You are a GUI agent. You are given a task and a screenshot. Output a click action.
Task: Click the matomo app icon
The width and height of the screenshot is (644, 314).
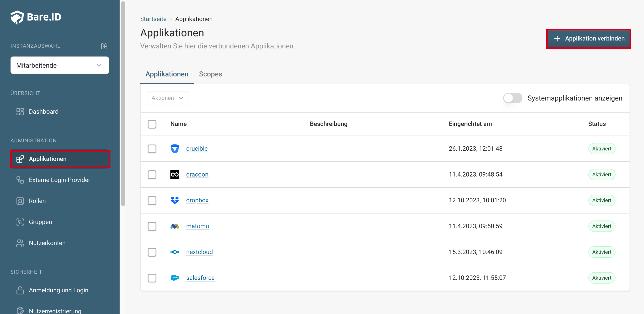(x=175, y=226)
